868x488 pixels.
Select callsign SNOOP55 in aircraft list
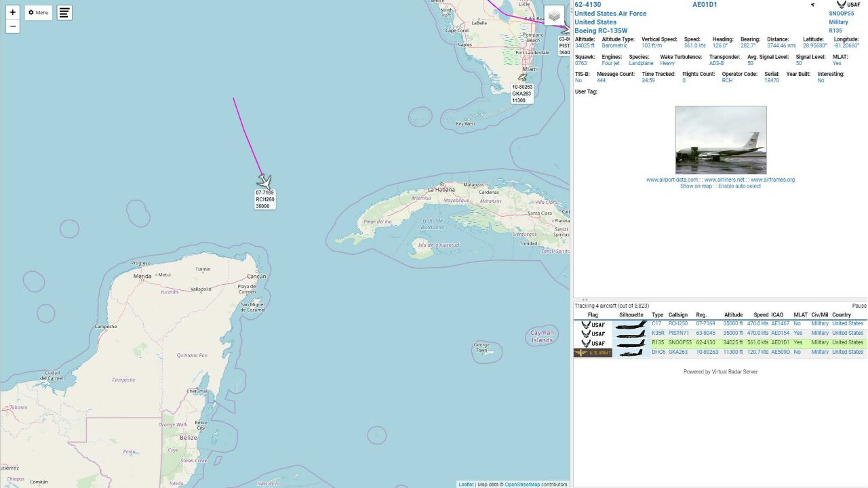680,343
